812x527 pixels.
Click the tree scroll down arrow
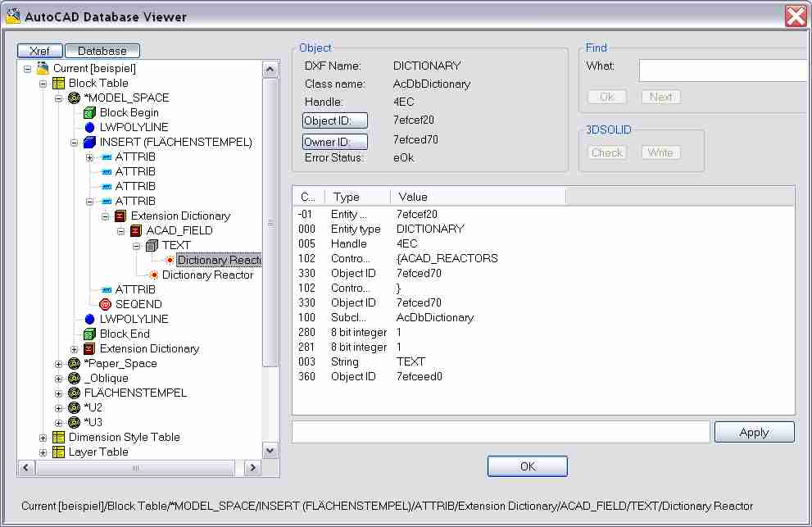(270, 450)
